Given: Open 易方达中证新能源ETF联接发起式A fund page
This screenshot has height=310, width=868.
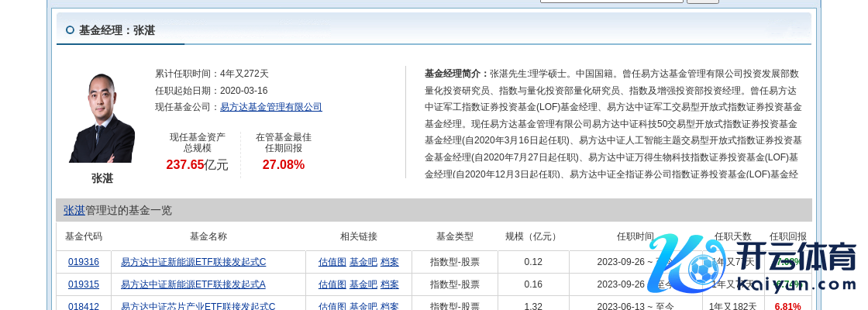Looking at the screenshot, I should point(193,284).
